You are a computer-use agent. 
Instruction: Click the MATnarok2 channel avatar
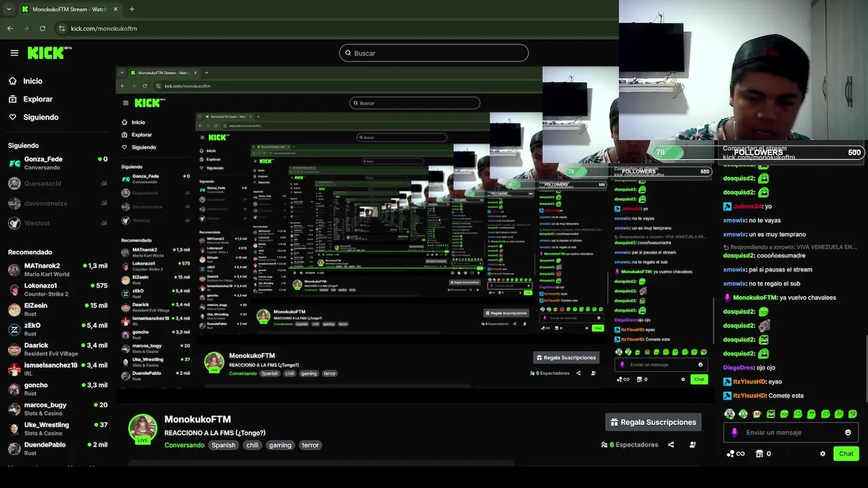(14, 270)
